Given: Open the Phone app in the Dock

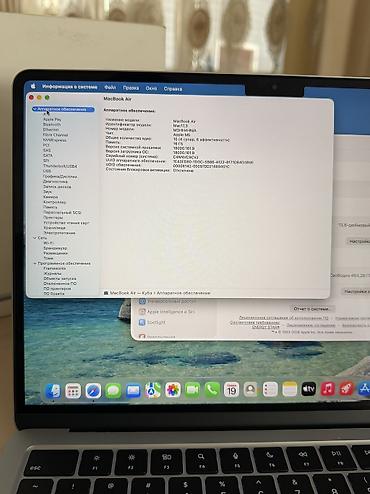Looking at the screenshot, I should point(212,390).
